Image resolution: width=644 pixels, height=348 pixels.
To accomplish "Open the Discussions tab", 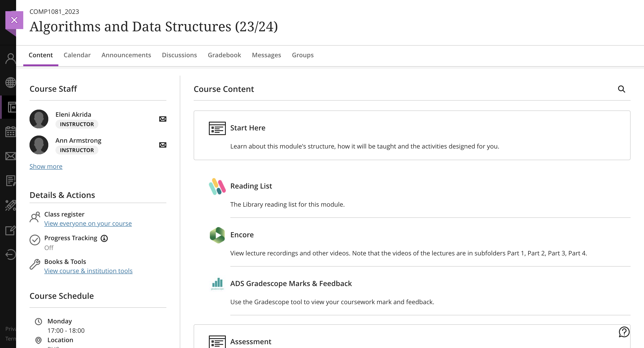I will pos(180,55).
